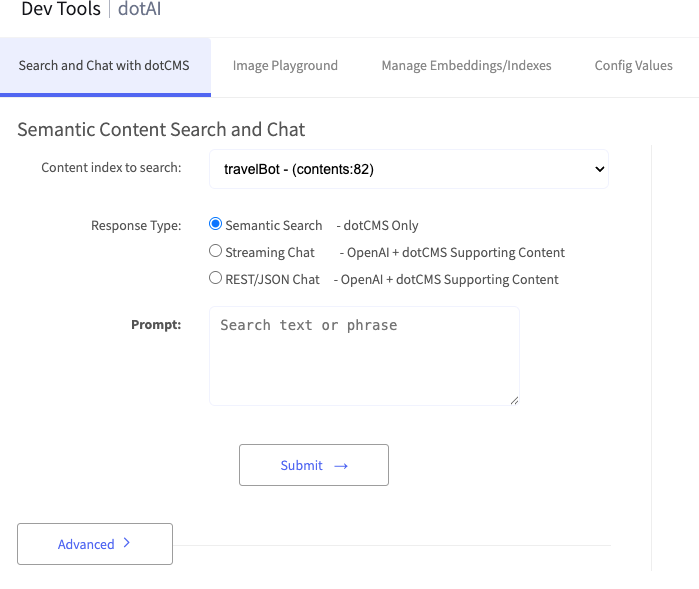The width and height of the screenshot is (699, 589).
Task: Open the Manage Embeddings/Indexes tab
Action: point(466,66)
